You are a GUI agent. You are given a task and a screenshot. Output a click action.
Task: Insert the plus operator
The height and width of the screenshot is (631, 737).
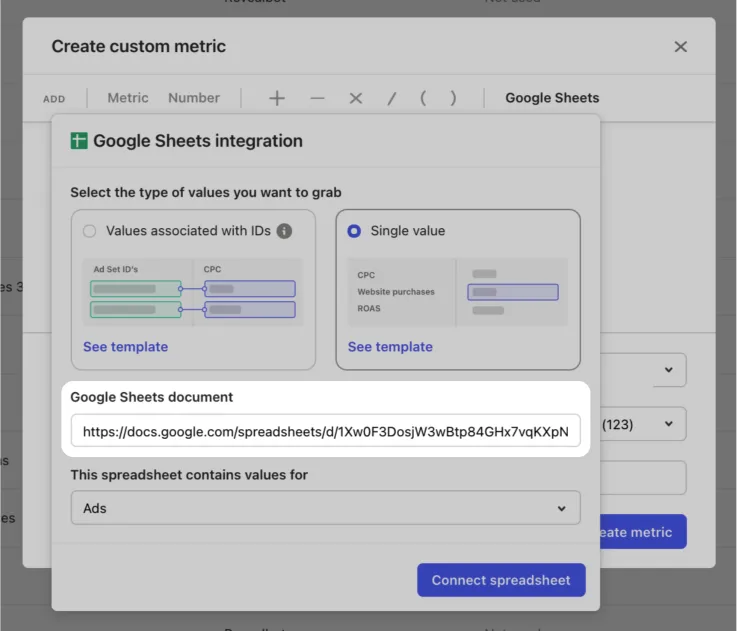click(277, 98)
